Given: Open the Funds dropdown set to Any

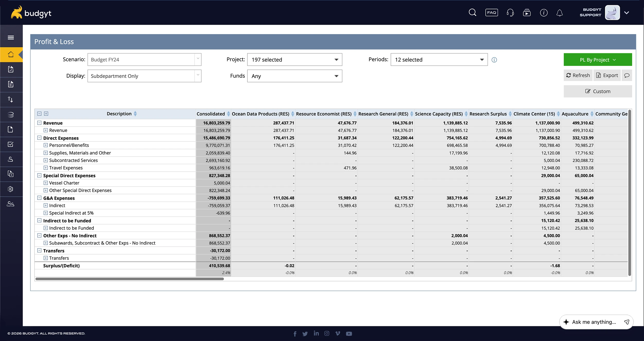Looking at the screenshot, I should click(x=294, y=76).
